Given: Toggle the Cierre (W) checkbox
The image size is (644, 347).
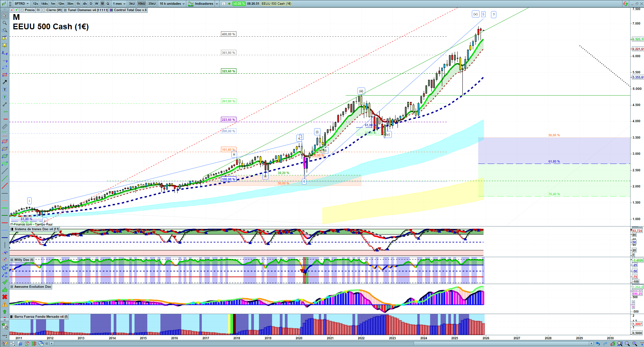Looking at the screenshot, I should tap(44, 10).
